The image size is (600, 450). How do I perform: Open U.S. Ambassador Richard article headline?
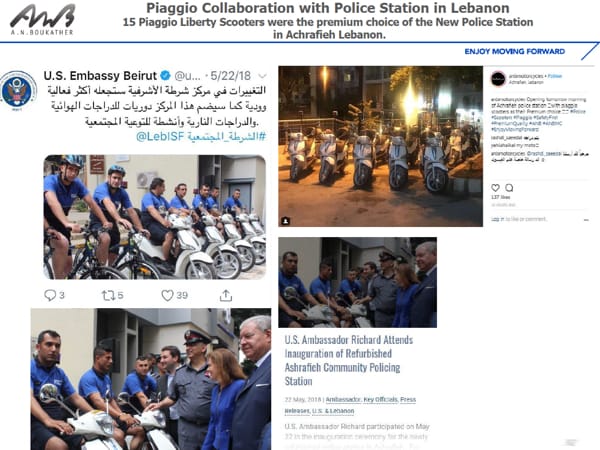click(349, 360)
